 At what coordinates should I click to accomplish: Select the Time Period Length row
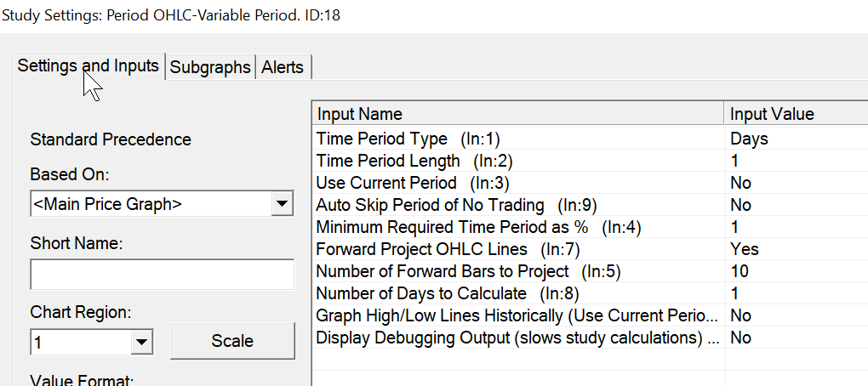coord(414,161)
